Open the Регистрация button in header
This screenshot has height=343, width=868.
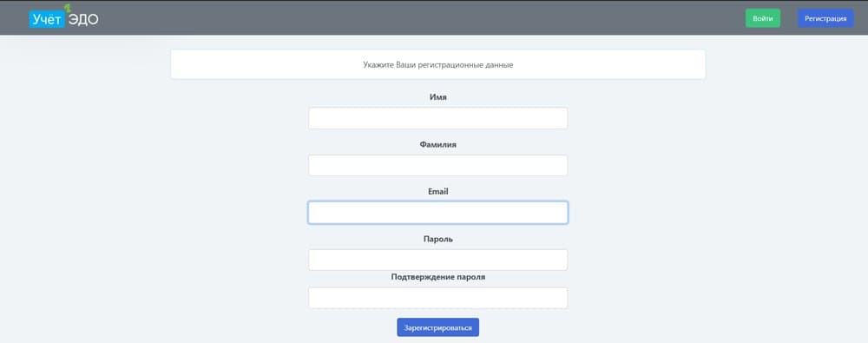tap(825, 18)
